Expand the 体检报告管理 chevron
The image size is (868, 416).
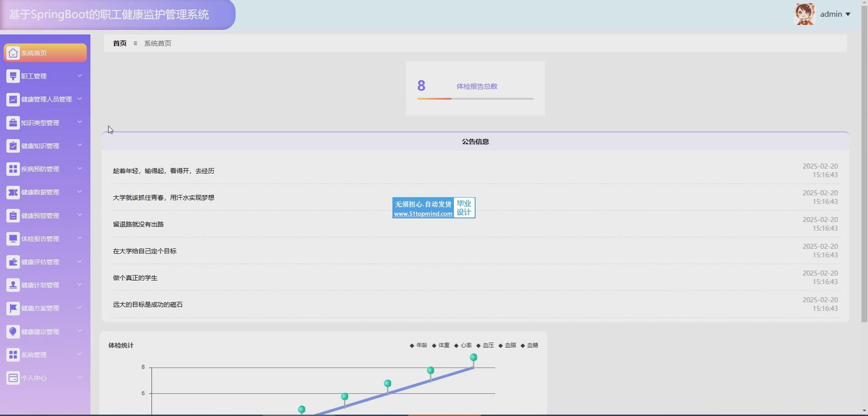click(x=80, y=238)
